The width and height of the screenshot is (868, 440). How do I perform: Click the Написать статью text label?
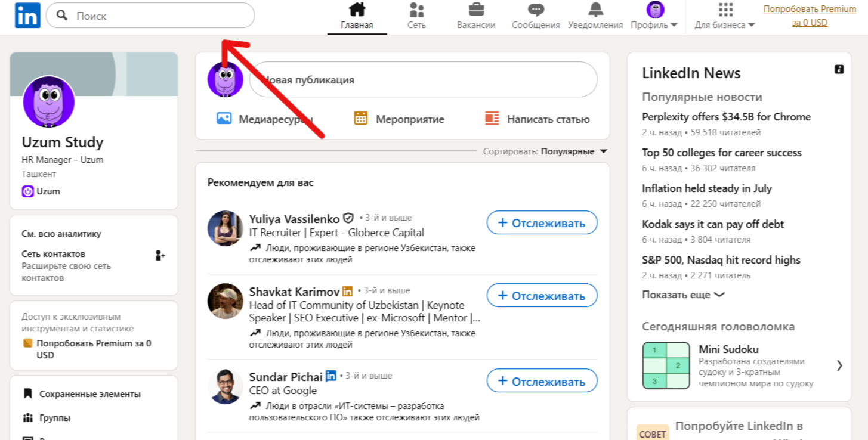point(548,119)
